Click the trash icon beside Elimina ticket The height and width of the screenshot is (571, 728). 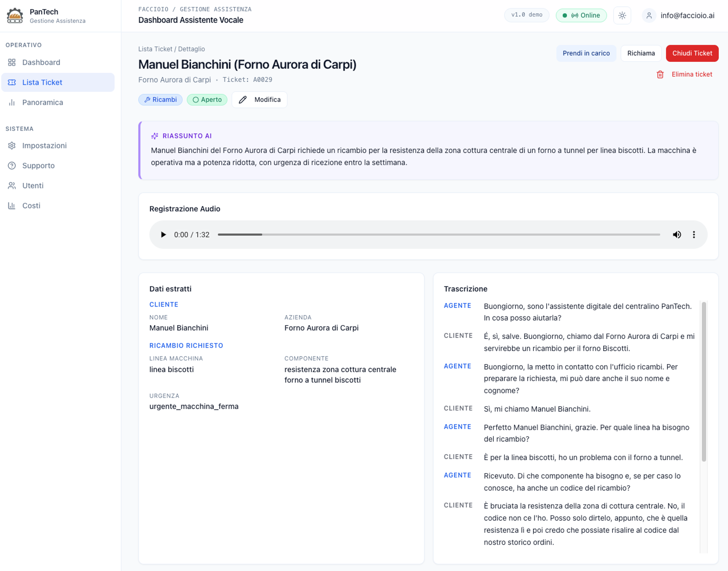pos(660,75)
